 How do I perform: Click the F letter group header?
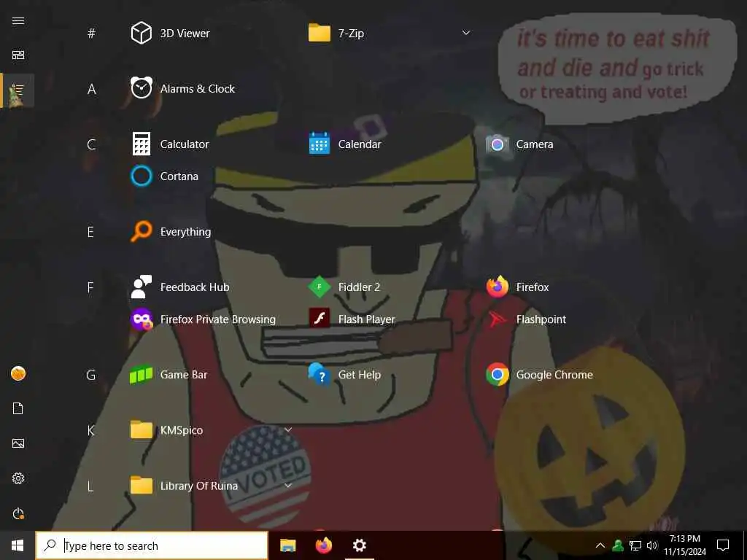pyautogui.click(x=90, y=287)
